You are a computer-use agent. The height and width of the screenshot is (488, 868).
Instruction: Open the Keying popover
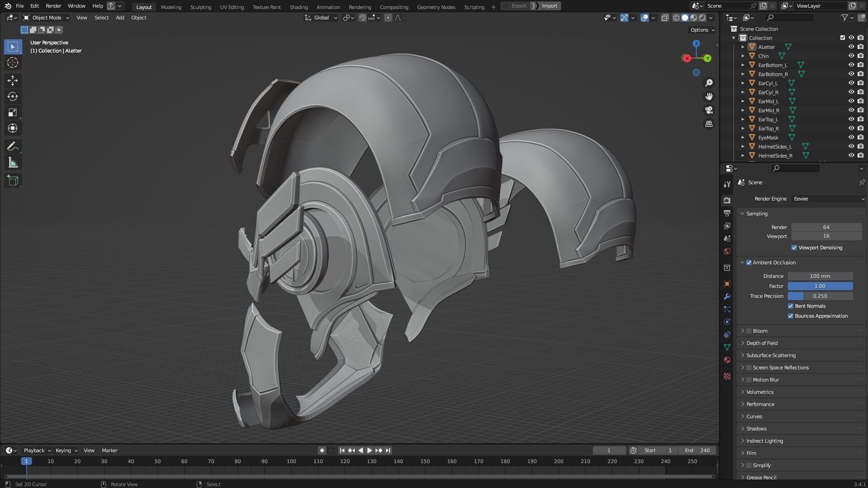tap(66, 450)
